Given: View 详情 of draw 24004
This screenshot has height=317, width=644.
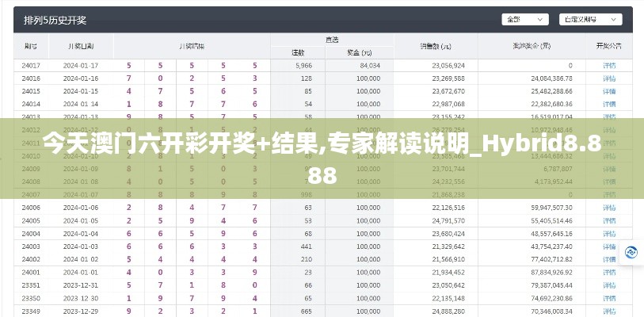Looking at the screenshot, I should point(608,234).
